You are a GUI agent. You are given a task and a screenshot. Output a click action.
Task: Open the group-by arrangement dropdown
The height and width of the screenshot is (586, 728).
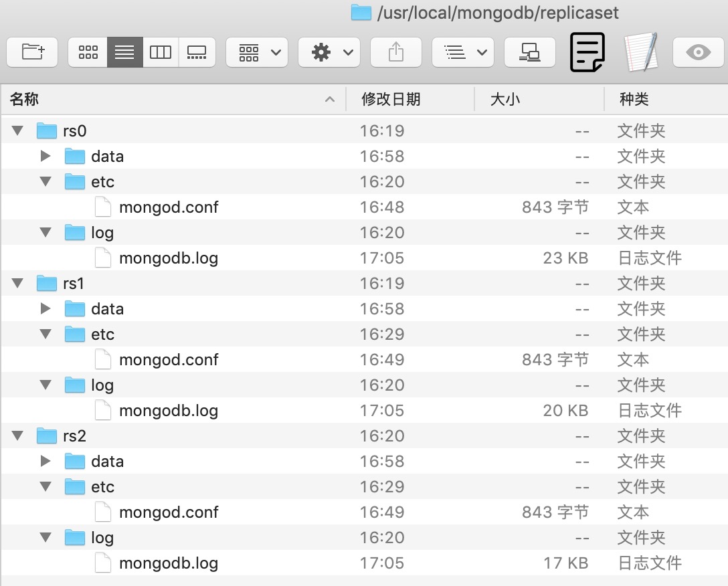point(257,52)
